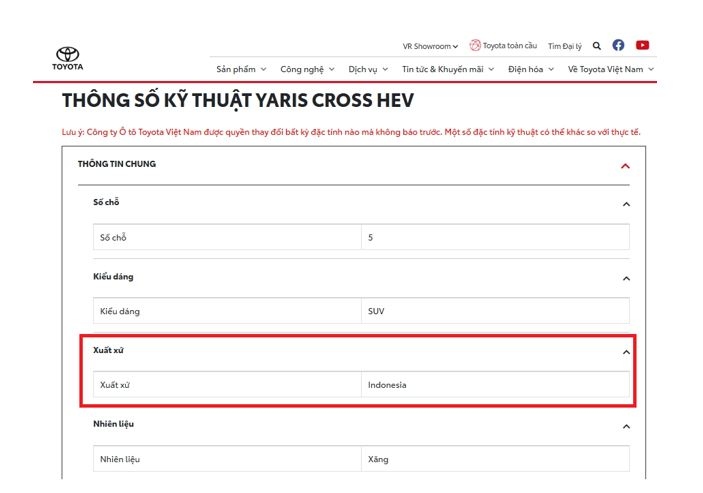Collapse the Nhiên liệu subsection chevron
Screen dimensions: 703x493
tap(626, 427)
